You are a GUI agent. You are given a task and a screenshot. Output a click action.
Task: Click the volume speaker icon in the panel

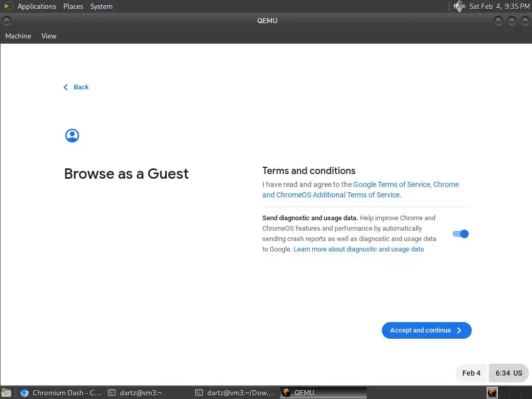[x=459, y=6]
